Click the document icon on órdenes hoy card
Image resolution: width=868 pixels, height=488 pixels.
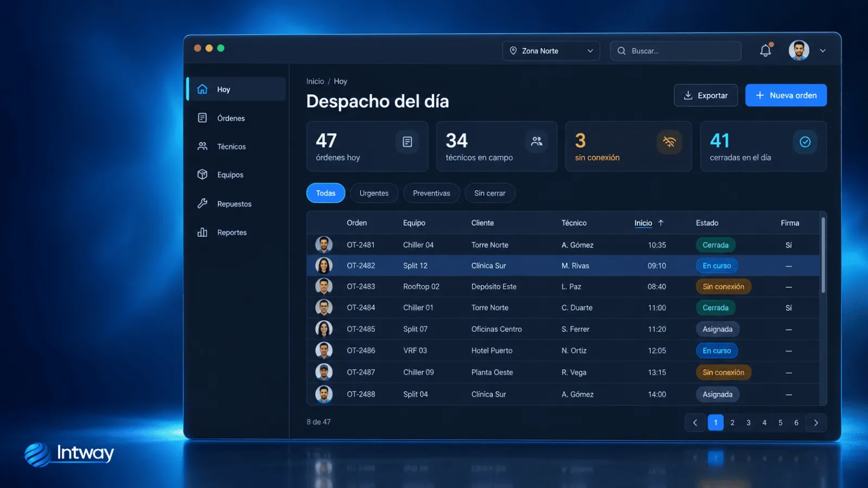[407, 142]
